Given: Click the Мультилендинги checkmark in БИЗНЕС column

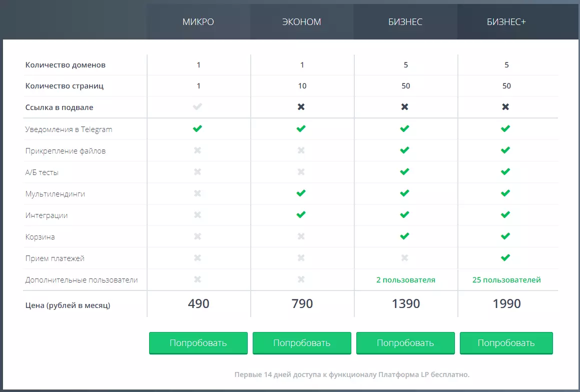Looking at the screenshot, I should tap(405, 193).
